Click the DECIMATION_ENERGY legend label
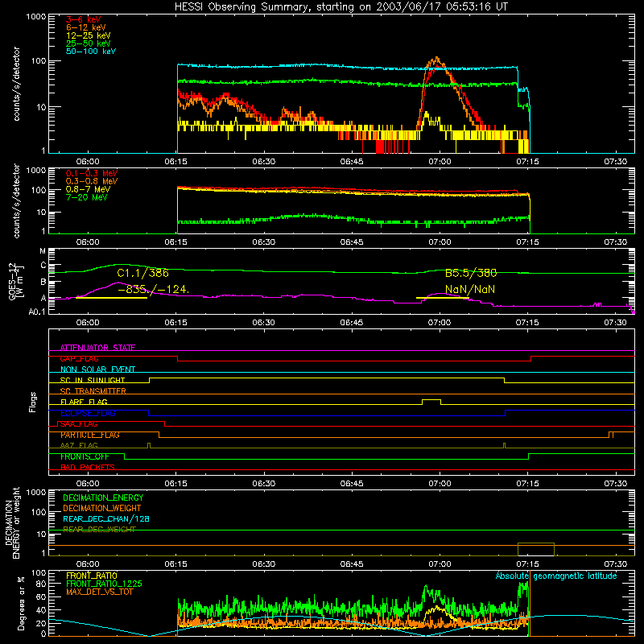This screenshot has width=644, height=644. click(x=103, y=497)
